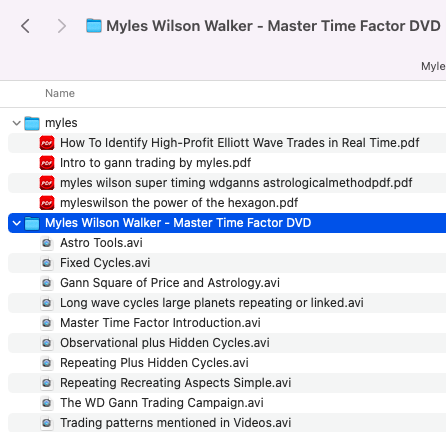Click the PDF icon of myles wilson super timing
The width and height of the screenshot is (446, 432).
[47, 183]
